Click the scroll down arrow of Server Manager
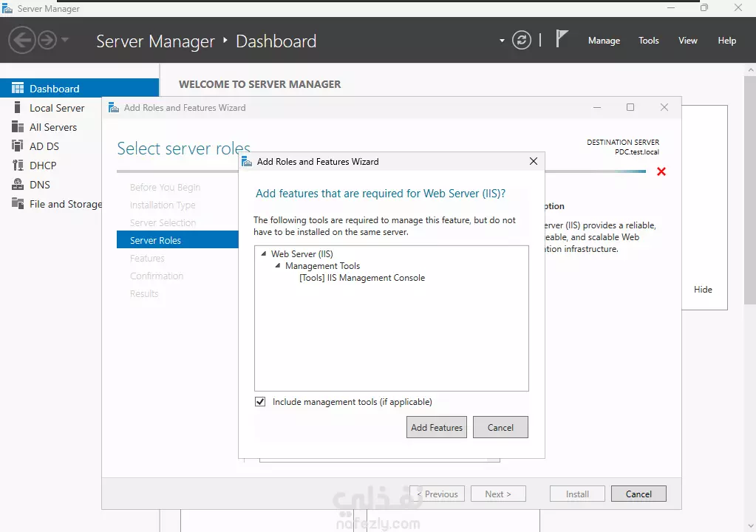The height and width of the screenshot is (532, 756). 750,526
